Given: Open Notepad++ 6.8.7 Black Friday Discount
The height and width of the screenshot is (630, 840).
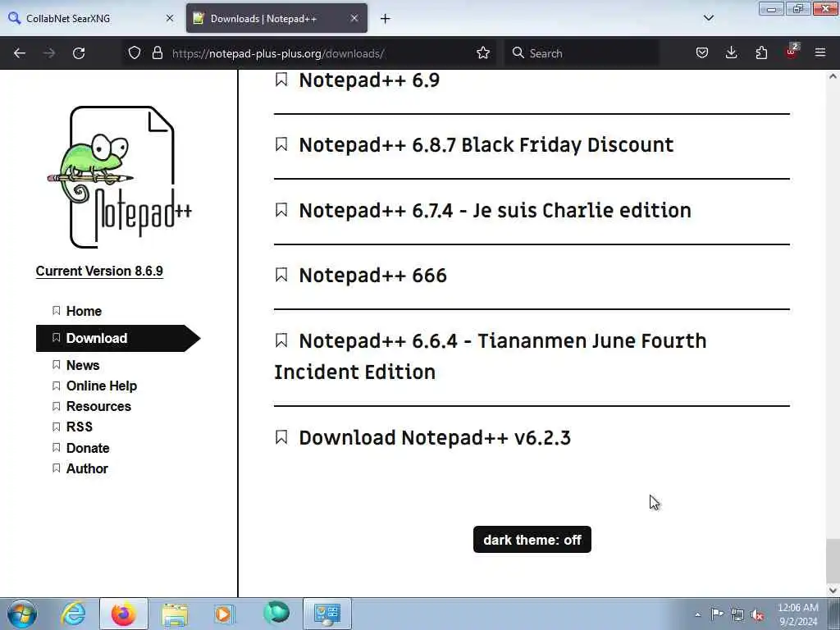Looking at the screenshot, I should coord(486,145).
